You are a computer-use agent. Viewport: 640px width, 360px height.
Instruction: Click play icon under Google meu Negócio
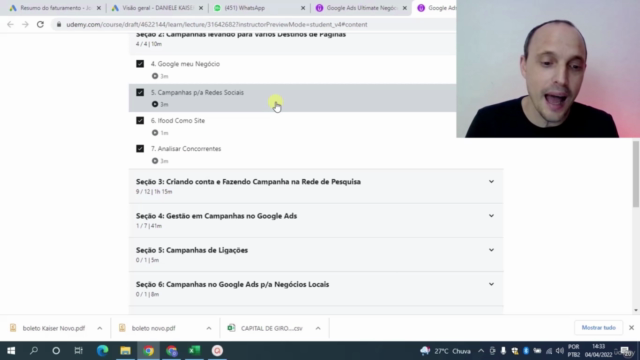pos(155,76)
